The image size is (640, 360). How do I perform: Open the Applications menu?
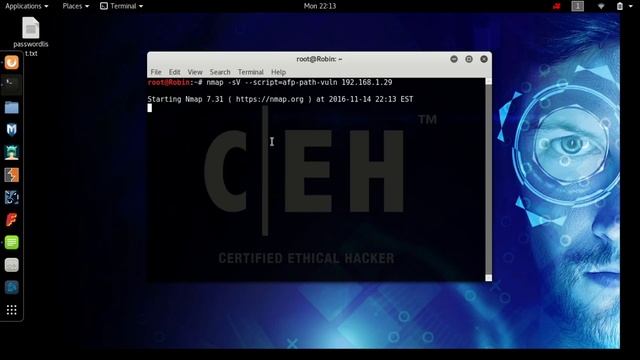pyautogui.click(x=27, y=6)
